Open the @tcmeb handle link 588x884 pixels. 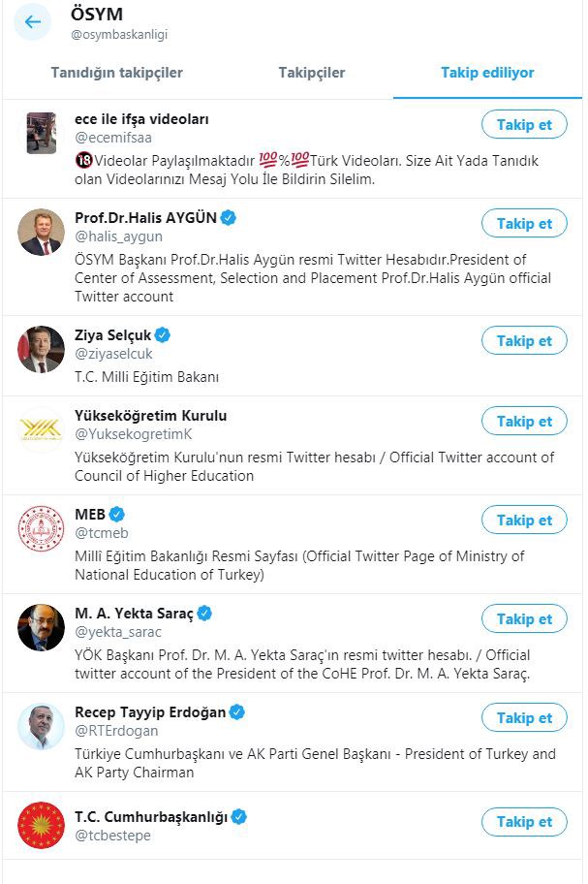pos(102,533)
